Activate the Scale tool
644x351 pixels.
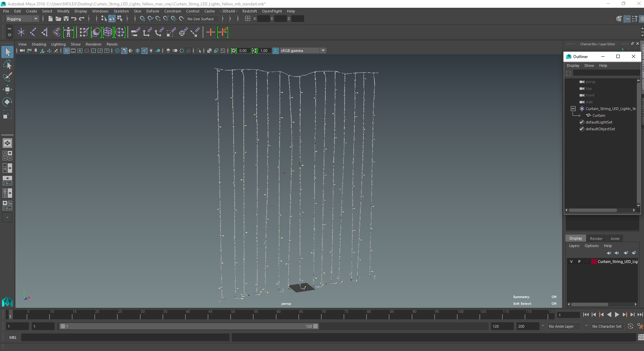(7, 114)
